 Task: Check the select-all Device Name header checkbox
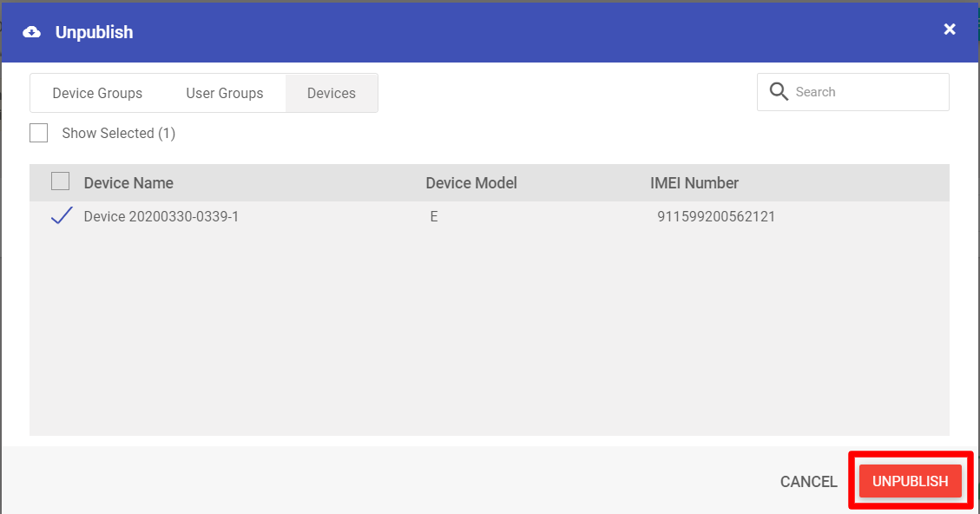(x=60, y=181)
